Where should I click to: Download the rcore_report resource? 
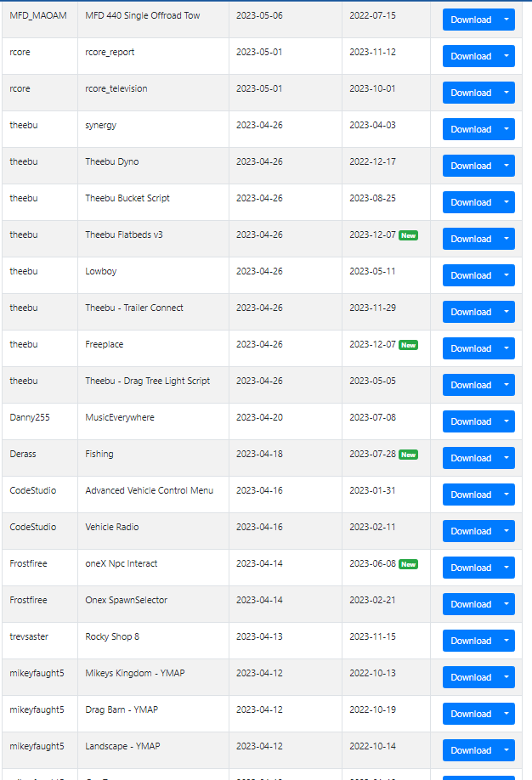(471, 56)
